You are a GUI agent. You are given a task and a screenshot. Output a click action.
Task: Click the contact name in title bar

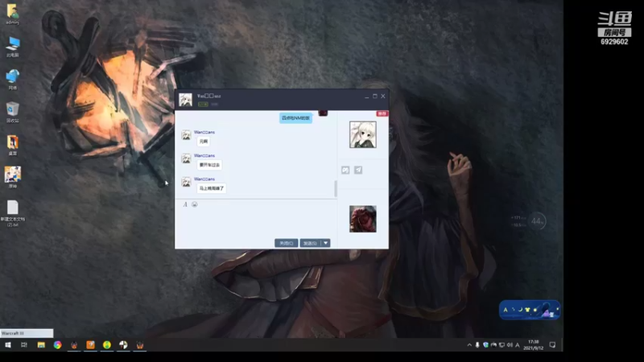(x=209, y=96)
